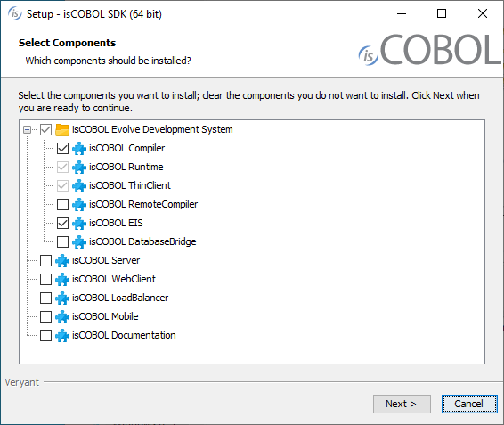
Task: Select the isCOBOL Server tree item label
Action: click(x=106, y=260)
